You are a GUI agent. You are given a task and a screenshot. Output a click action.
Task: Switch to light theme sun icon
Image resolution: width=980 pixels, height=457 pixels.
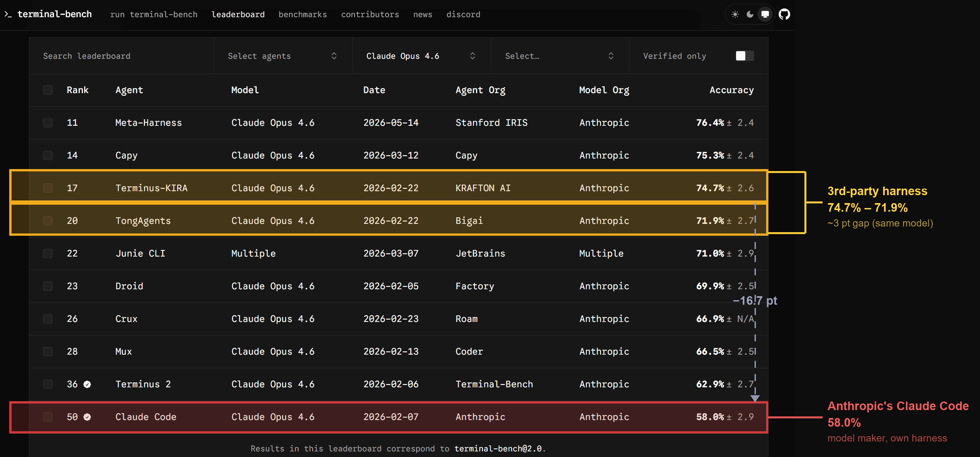point(735,15)
